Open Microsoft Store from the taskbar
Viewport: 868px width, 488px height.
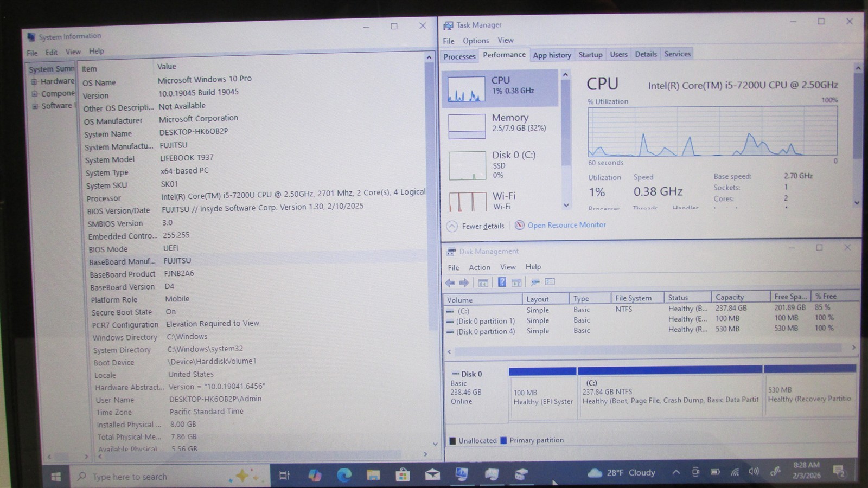[403, 476]
